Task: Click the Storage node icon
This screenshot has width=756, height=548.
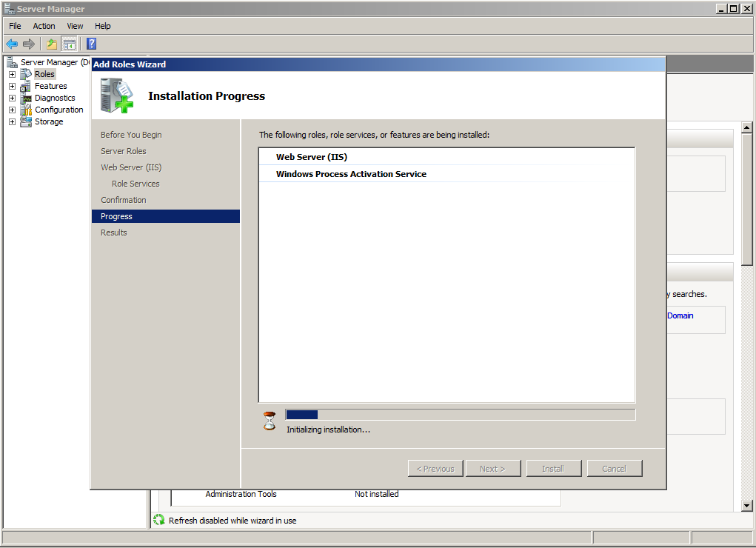Action: [x=26, y=121]
